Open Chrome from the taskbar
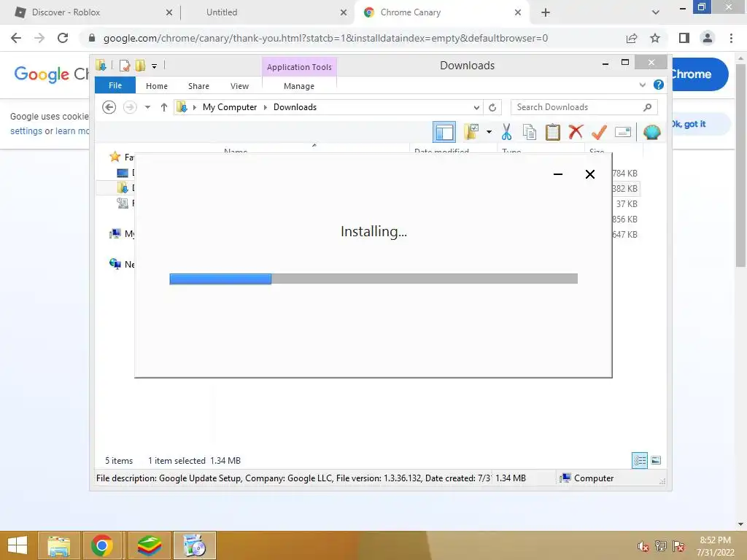 102,545
